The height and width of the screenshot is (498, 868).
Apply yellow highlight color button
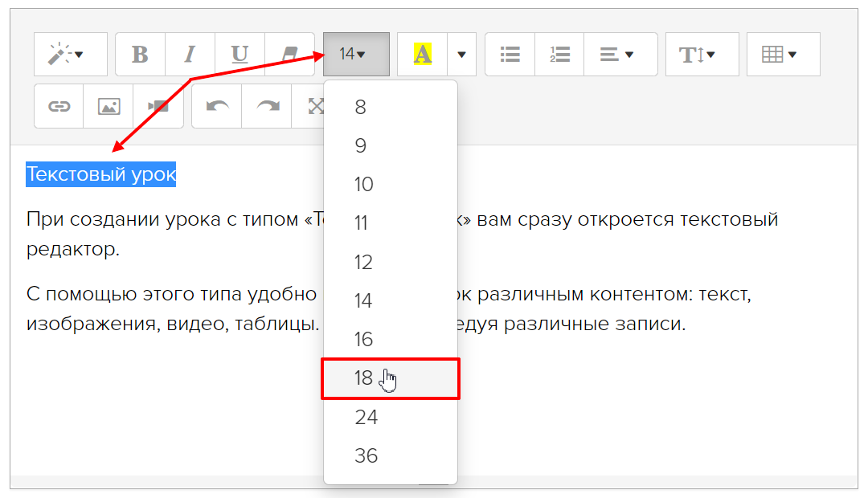pos(423,55)
